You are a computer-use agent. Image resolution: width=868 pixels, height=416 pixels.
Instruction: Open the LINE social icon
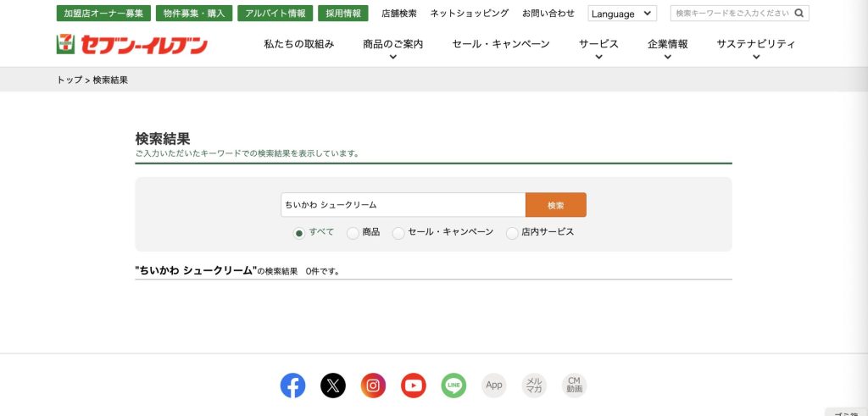[x=454, y=385]
